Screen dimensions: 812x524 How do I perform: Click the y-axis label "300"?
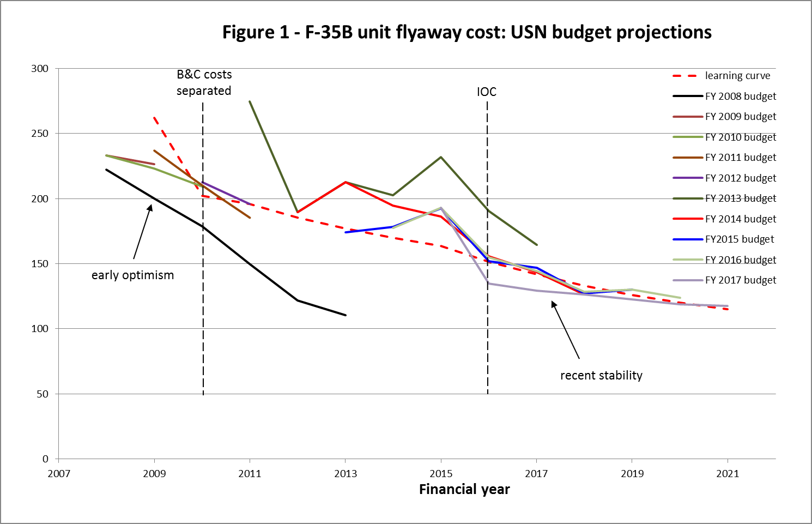click(40, 69)
